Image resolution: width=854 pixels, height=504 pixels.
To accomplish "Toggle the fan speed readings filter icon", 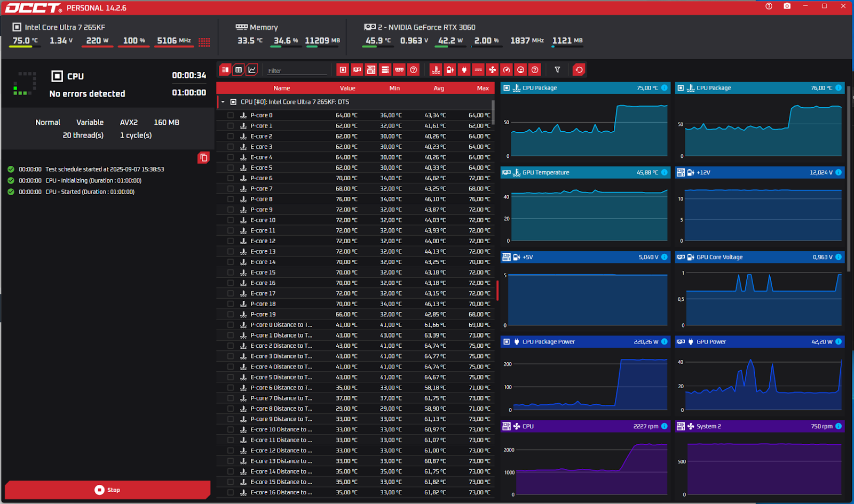I will [x=492, y=70].
